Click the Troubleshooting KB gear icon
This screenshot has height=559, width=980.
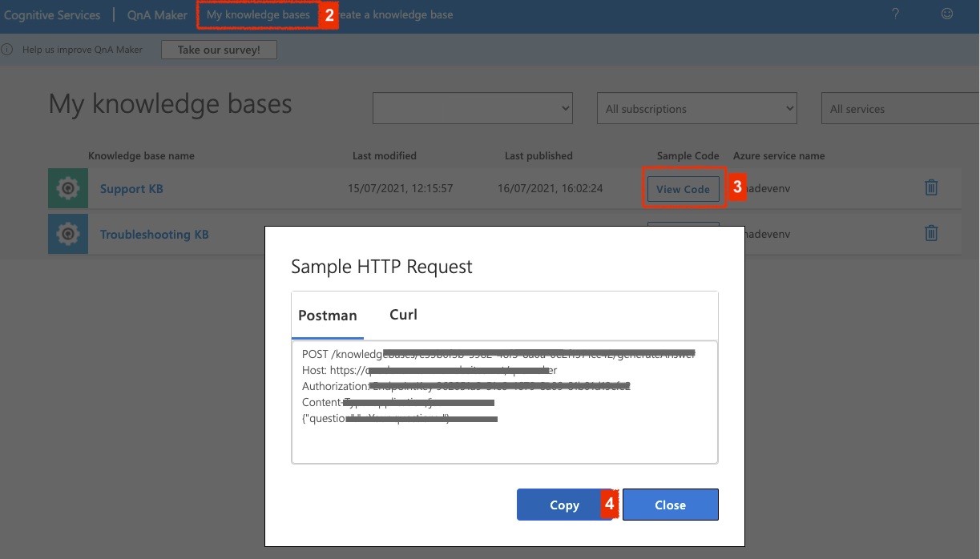click(68, 235)
